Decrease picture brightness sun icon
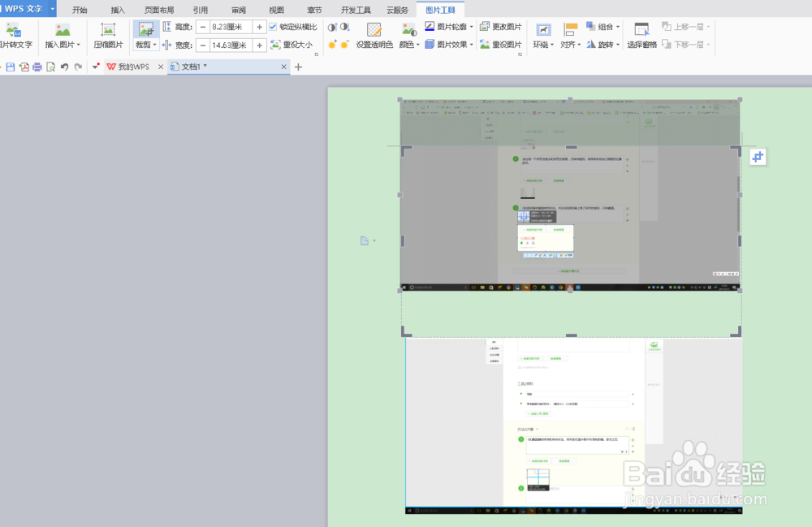This screenshot has height=527, width=812. 345,45
